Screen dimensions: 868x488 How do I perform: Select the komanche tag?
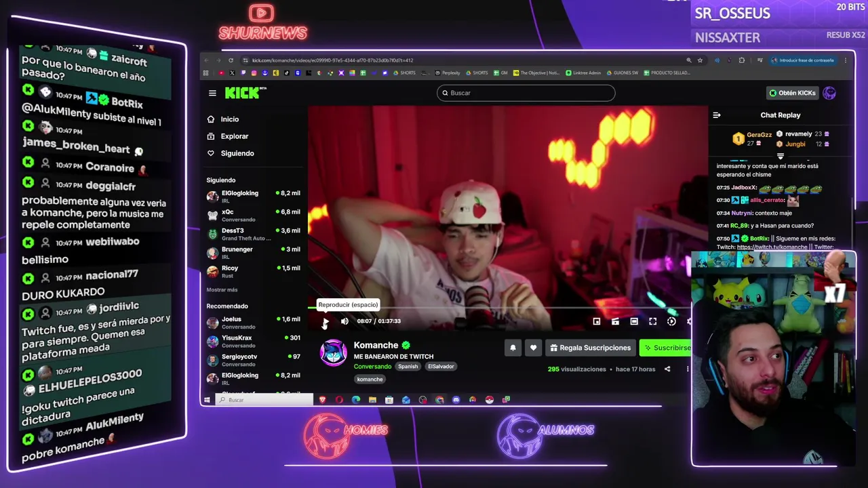[x=370, y=380]
